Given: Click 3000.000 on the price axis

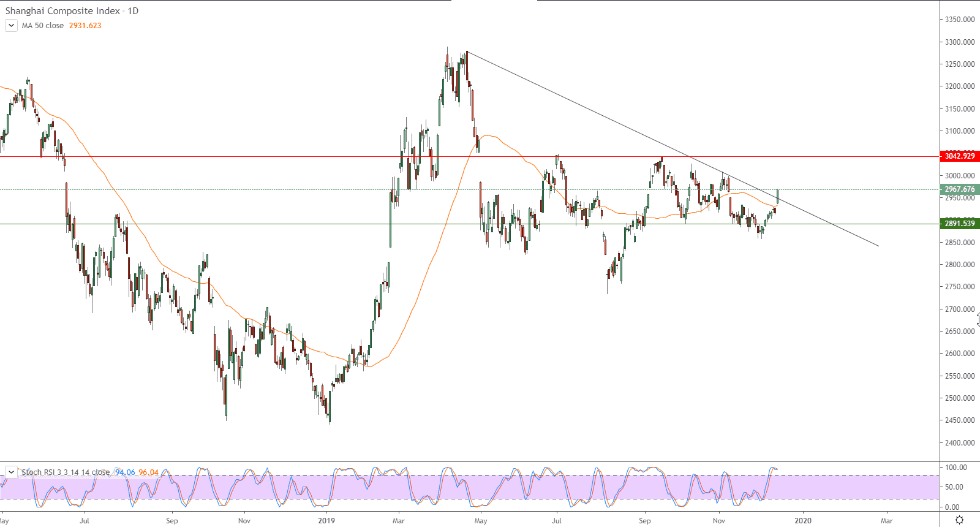Looking at the screenshot, I should click(960, 176).
